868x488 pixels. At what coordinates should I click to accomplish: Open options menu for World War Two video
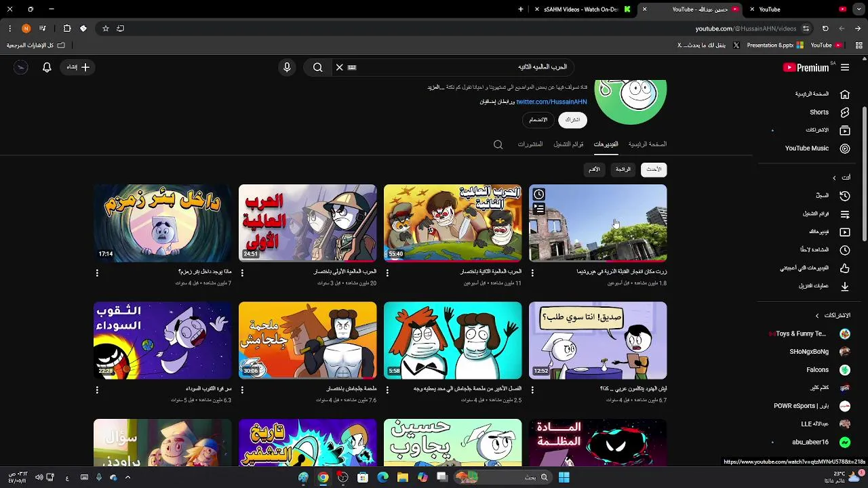pos(387,272)
